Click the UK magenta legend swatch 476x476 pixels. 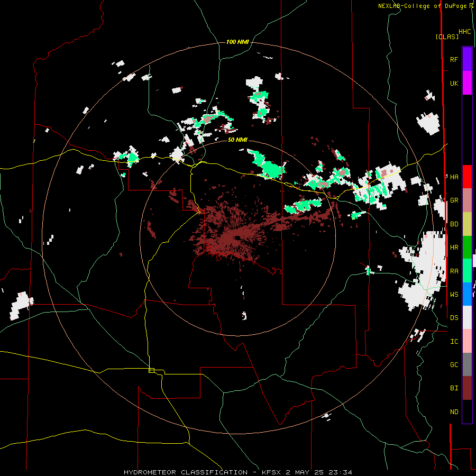[x=467, y=83]
